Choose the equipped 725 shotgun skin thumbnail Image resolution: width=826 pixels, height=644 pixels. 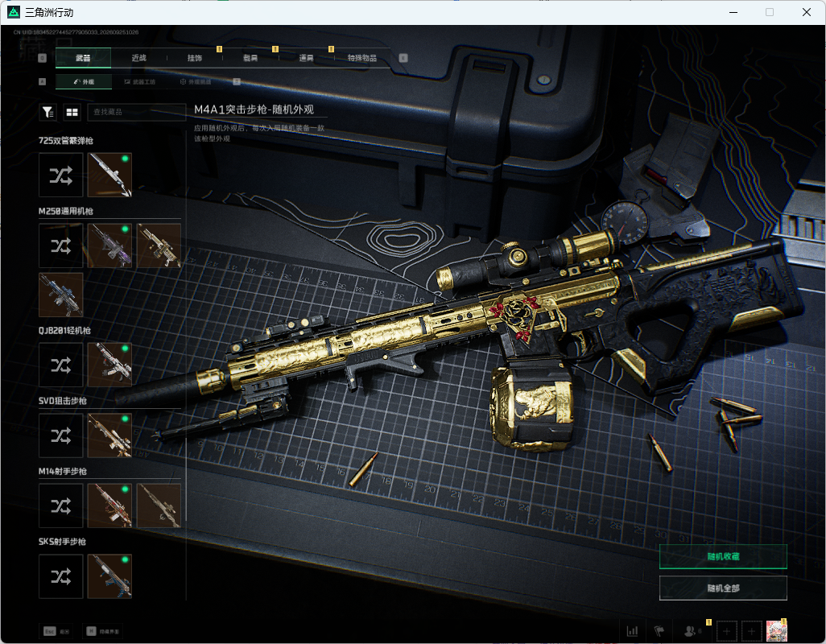pos(109,175)
